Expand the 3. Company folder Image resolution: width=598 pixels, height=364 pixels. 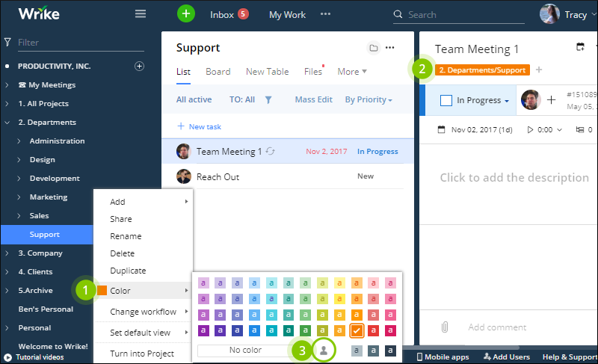(x=7, y=253)
